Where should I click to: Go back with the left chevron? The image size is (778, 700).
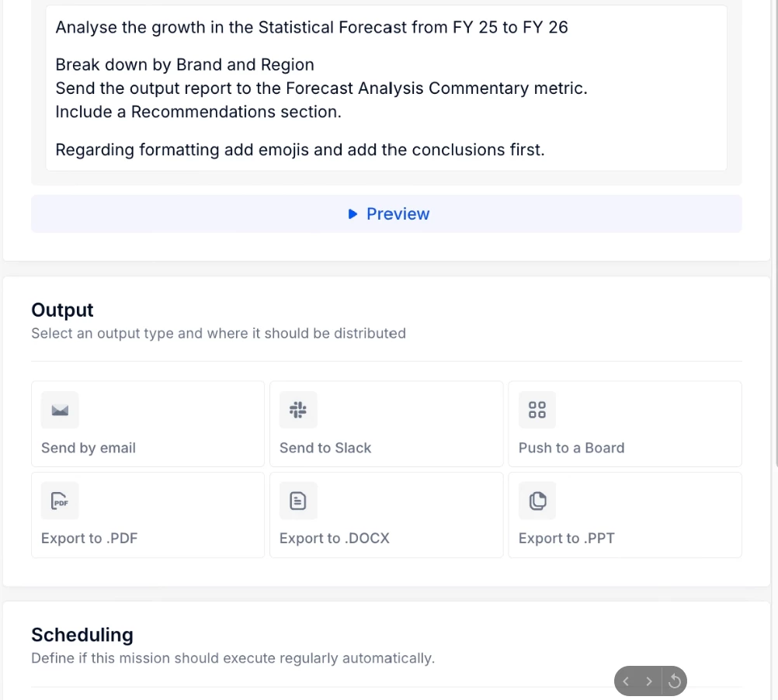[x=626, y=681]
